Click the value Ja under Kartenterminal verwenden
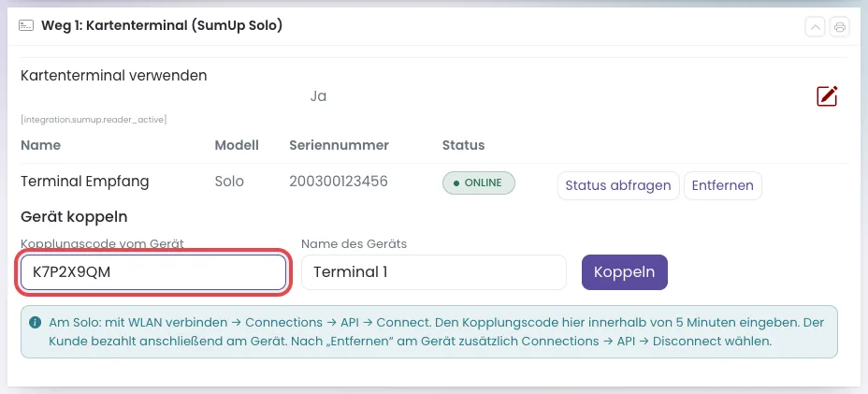The width and height of the screenshot is (868, 394). (318, 96)
